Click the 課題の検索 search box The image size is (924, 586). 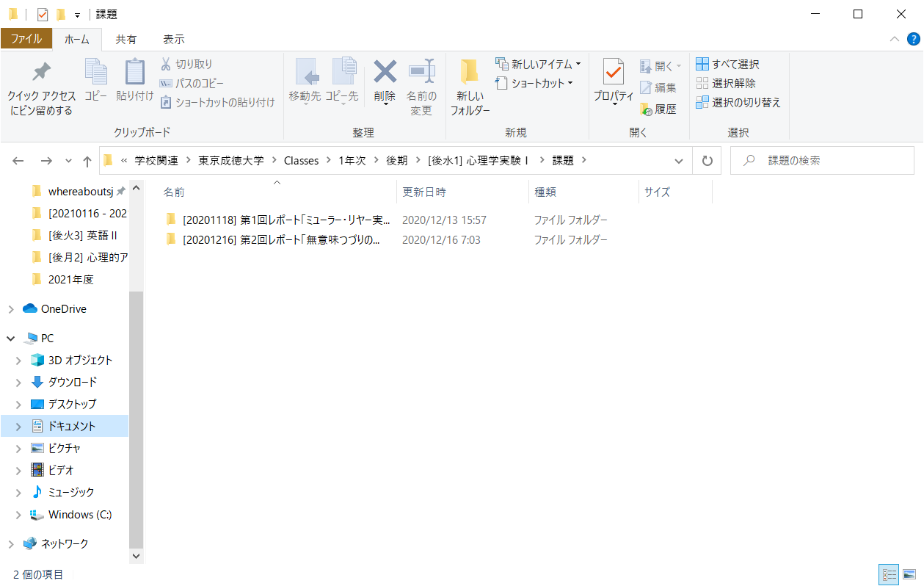coord(823,161)
